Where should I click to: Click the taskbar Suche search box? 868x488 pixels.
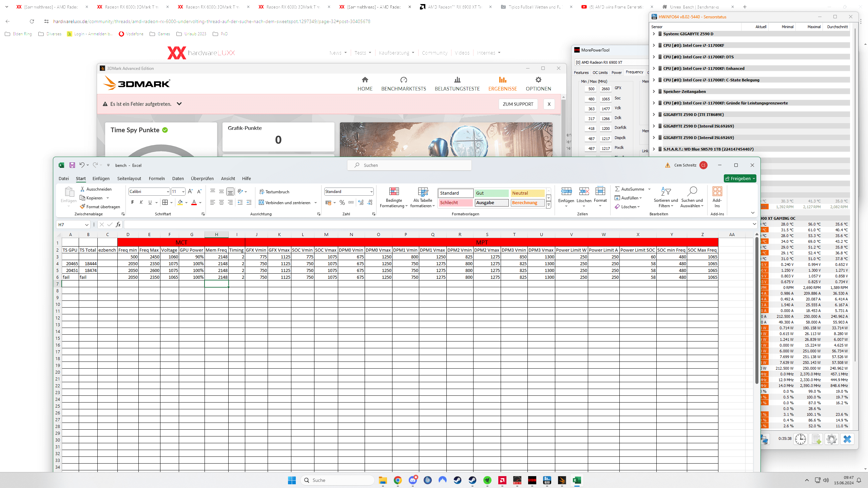pyautogui.click(x=338, y=480)
